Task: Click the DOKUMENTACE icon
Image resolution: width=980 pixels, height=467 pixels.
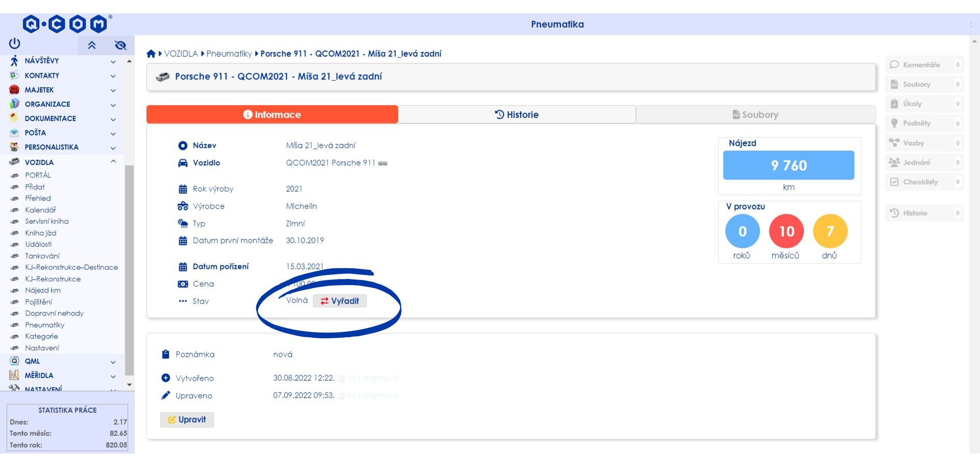Action: pyautogui.click(x=14, y=118)
